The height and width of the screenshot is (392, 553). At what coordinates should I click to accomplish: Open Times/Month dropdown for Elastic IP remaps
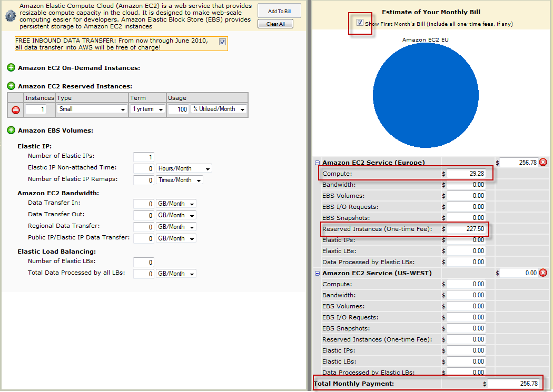[x=180, y=180]
